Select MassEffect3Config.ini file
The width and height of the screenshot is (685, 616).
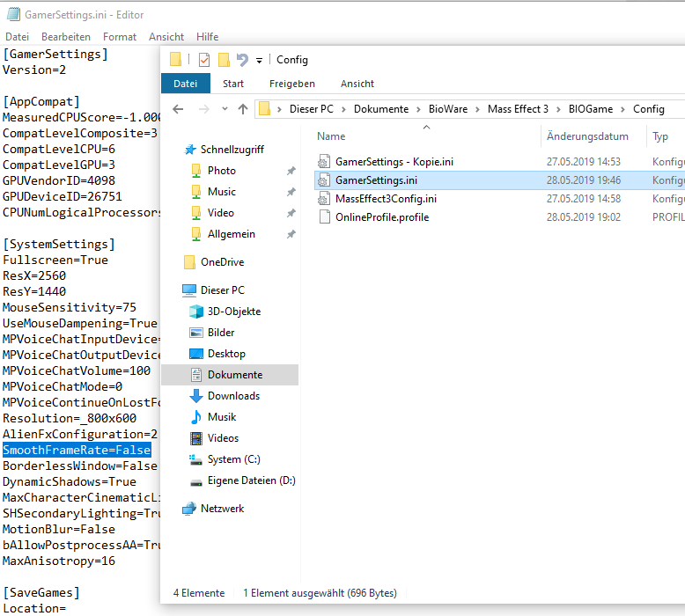click(x=386, y=199)
